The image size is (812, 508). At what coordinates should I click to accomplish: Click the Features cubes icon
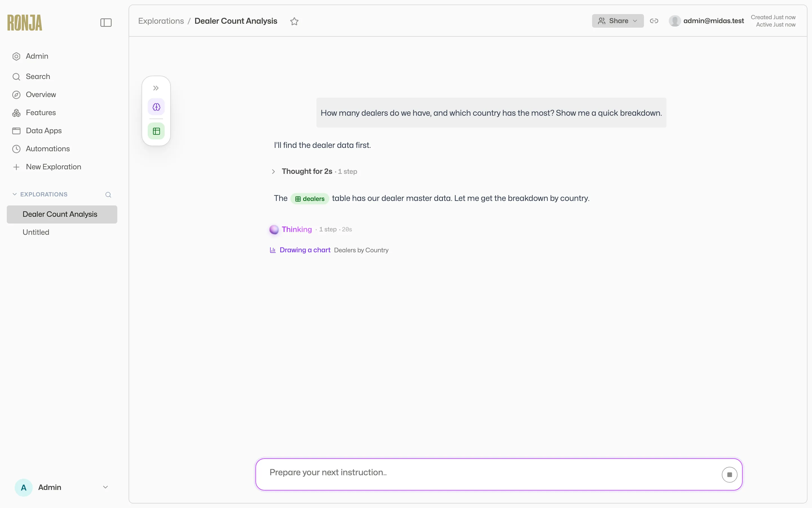click(16, 113)
